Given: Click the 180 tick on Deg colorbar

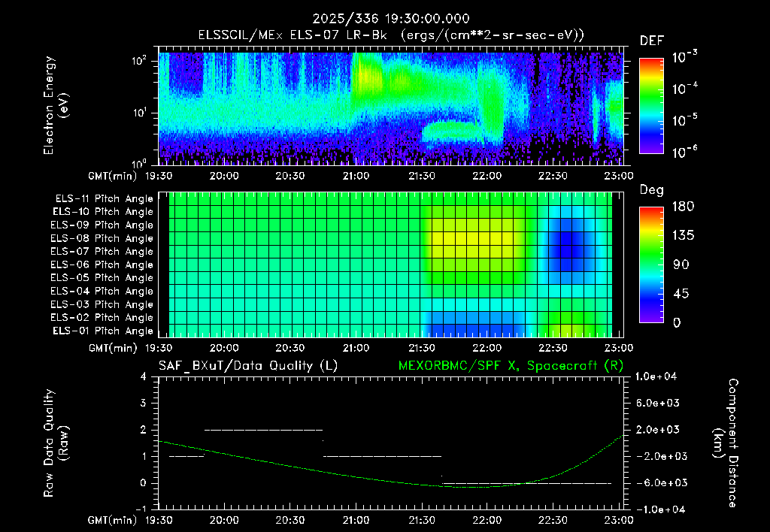Looking at the screenshot, I should [x=683, y=206].
